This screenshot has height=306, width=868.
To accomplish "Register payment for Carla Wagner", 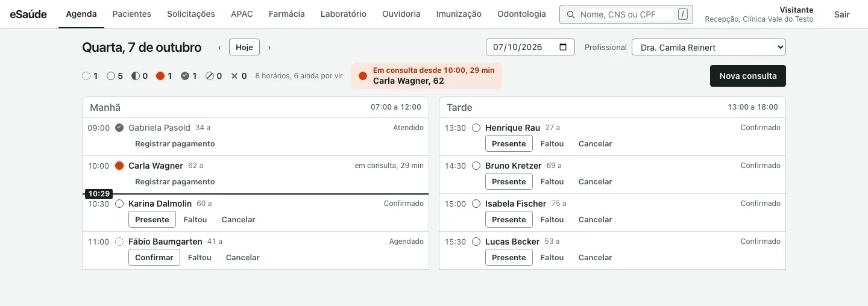I will pos(175,182).
